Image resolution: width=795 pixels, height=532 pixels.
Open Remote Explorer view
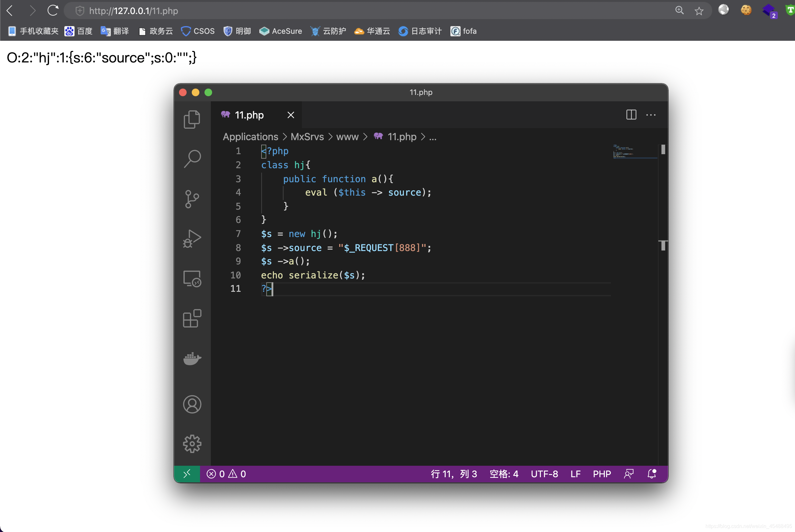click(x=192, y=278)
